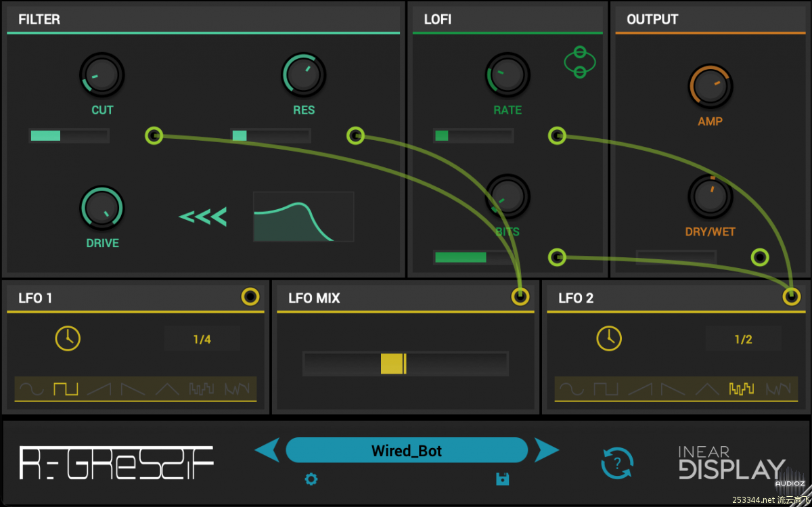
Task: Click the BITS modulation input jack
Action: tap(557, 257)
